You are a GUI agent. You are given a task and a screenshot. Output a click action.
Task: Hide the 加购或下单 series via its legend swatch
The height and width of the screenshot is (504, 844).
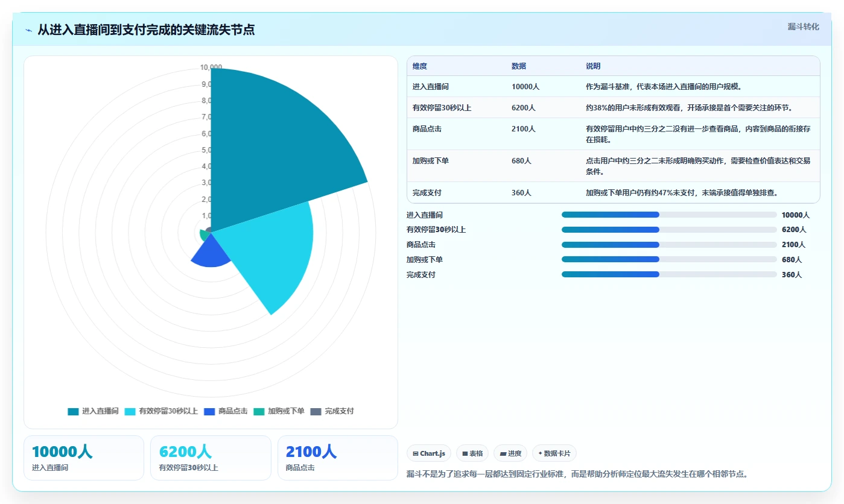(259, 411)
